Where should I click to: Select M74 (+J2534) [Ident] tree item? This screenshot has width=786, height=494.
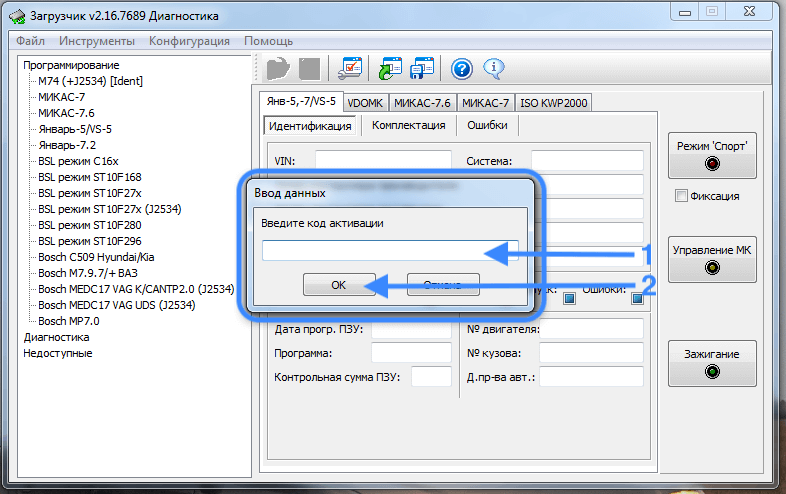[91, 81]
